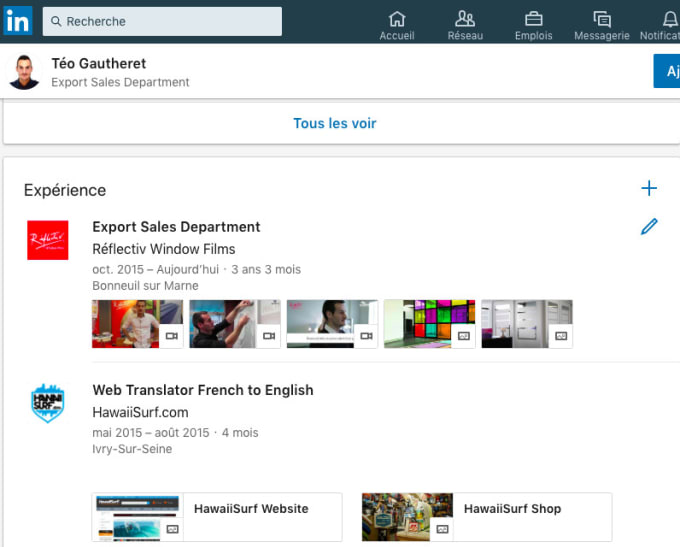Open HawaiiSurf Website media card

point(217,517)
